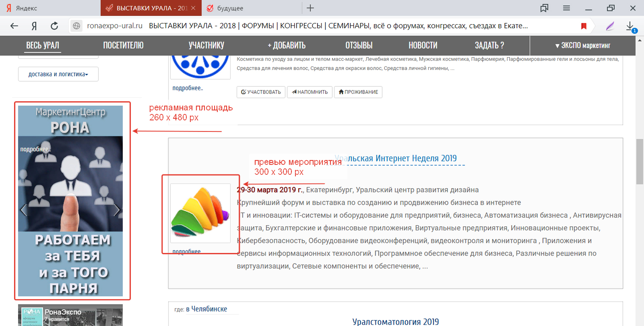Open the colorful rainbow event preview thumbnail

tap(200, 213)
